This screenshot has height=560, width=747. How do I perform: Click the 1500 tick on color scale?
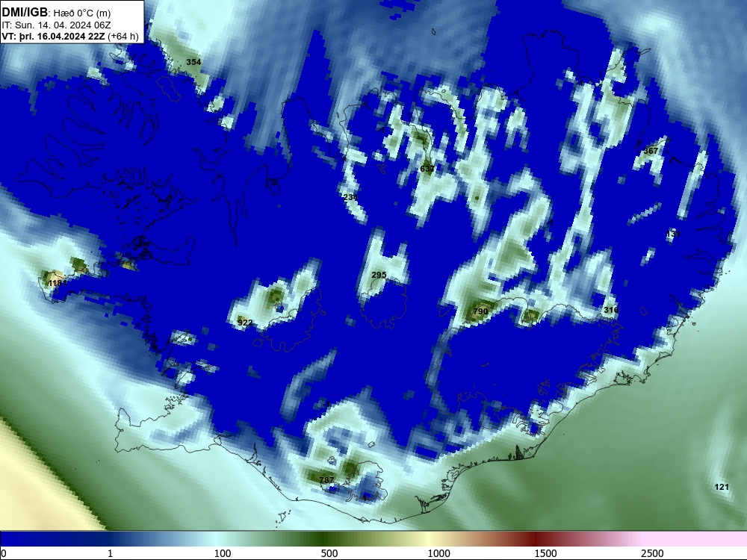click(545, 553)
